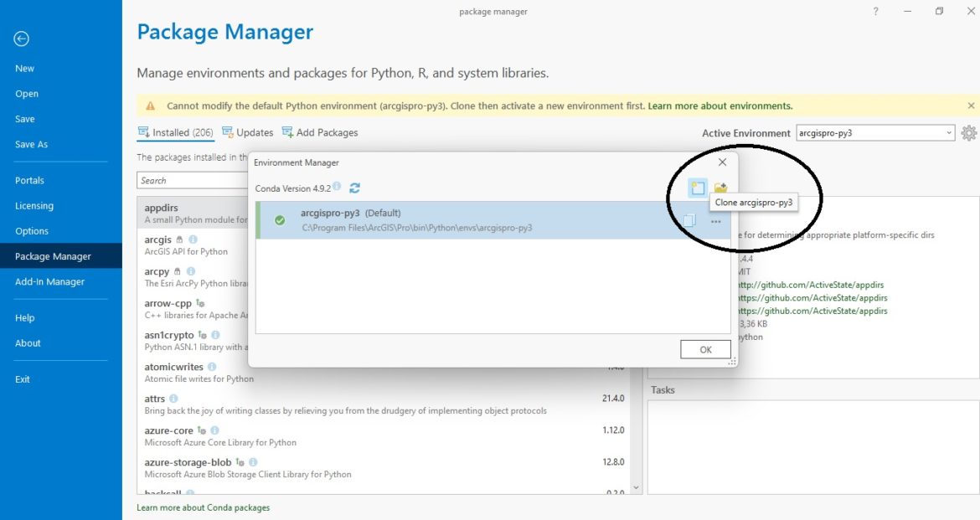Refresh the conda environment list
Screen dimensions: 980x520
(354, 188)
